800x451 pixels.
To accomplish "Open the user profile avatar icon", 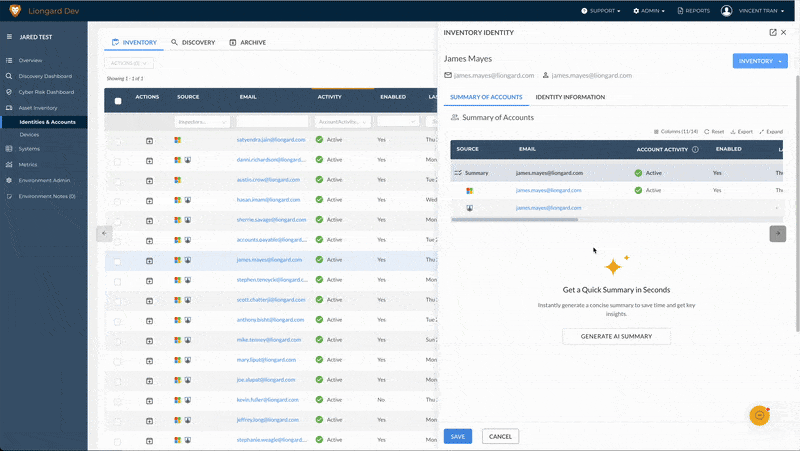I will coord(727,11).
